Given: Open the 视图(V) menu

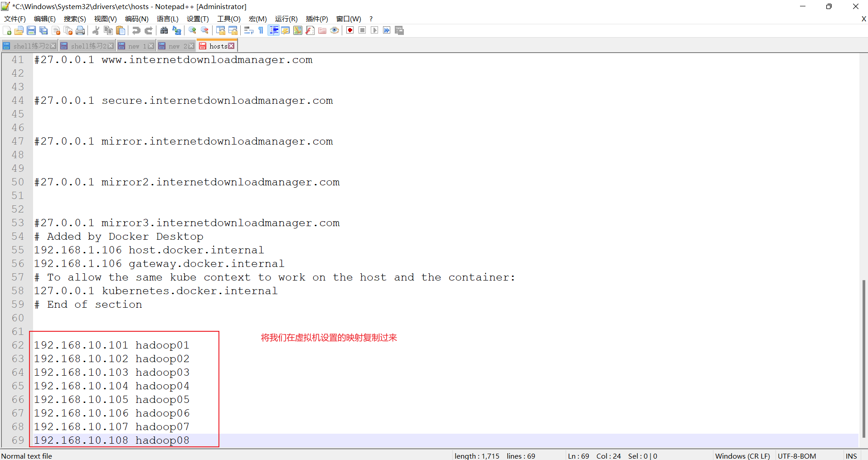Looking at the screenshot, I should [x=106, y=19].
